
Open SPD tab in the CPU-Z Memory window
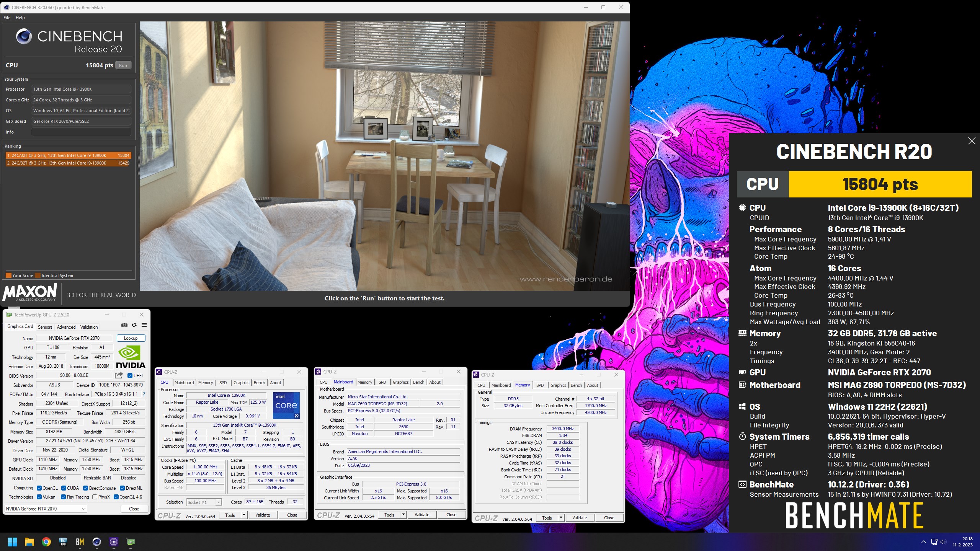pos(540,385)
